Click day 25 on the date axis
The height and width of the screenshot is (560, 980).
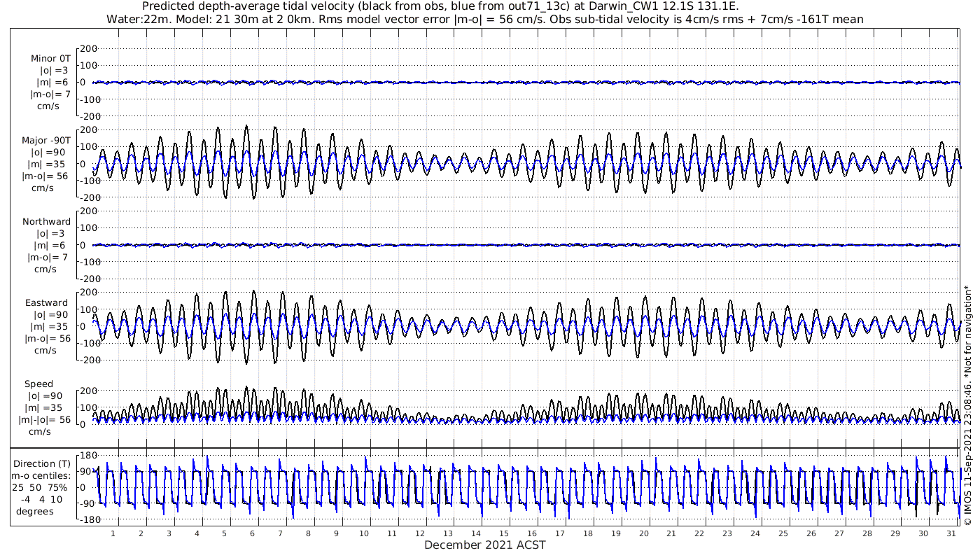coord(783,533)
